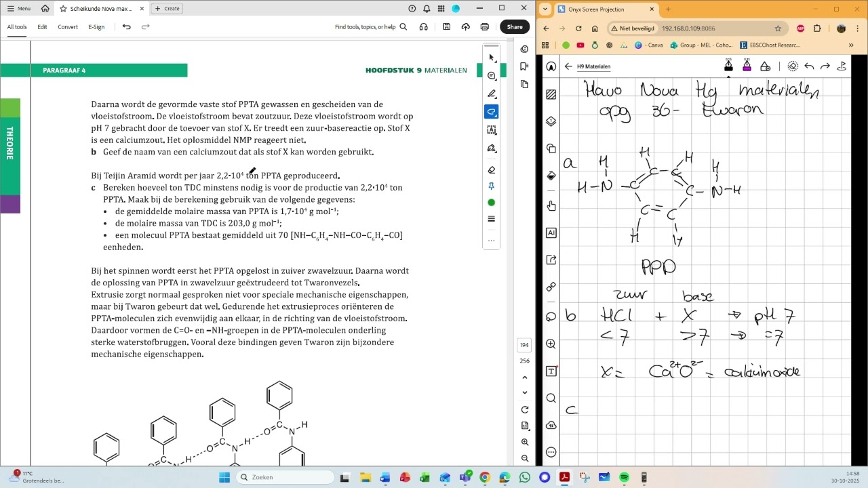
Task: Zoom in on the PDF
Action: point(524,442)
